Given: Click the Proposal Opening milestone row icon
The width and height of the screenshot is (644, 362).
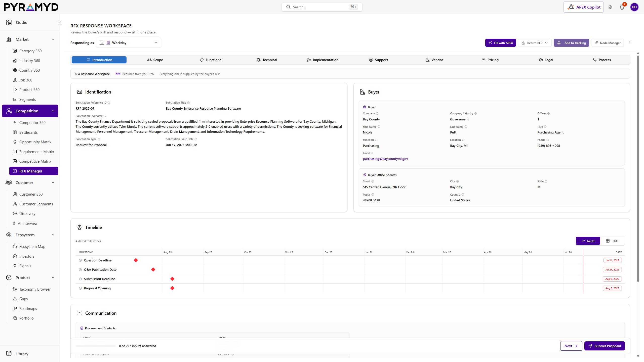Looking at the screenshot, I should point(80,288).
